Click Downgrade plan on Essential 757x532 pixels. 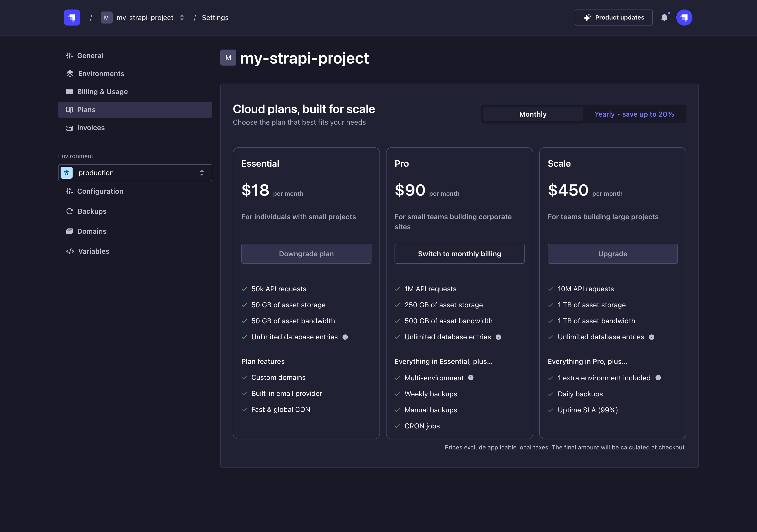(x=306, y=254)
